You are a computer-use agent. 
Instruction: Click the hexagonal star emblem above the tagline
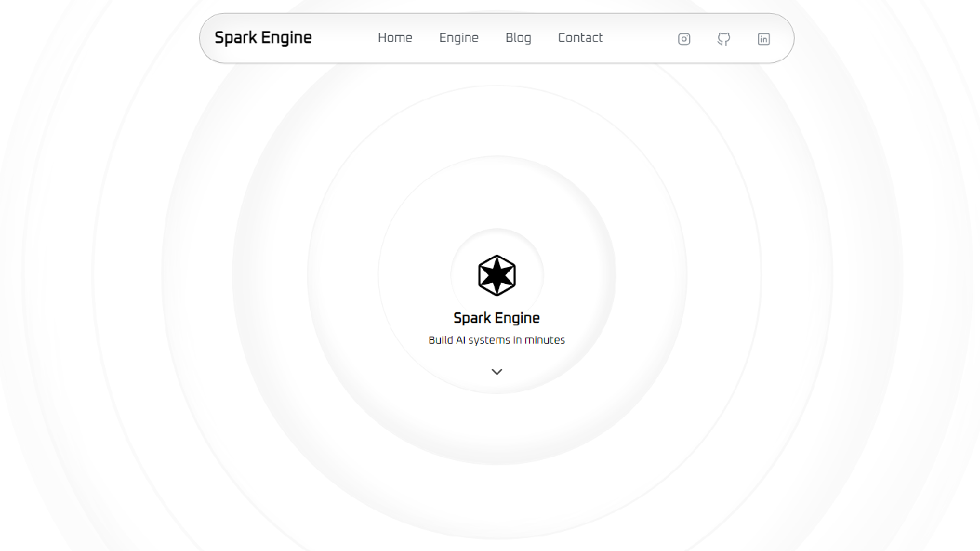[496, 275]
